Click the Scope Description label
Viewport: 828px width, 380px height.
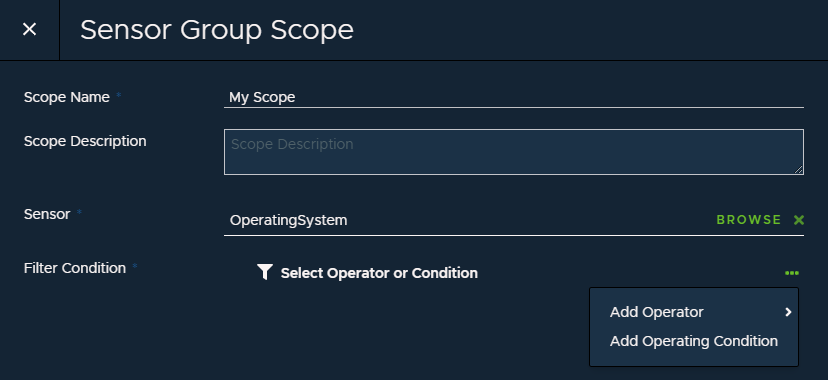coord(85,141)
